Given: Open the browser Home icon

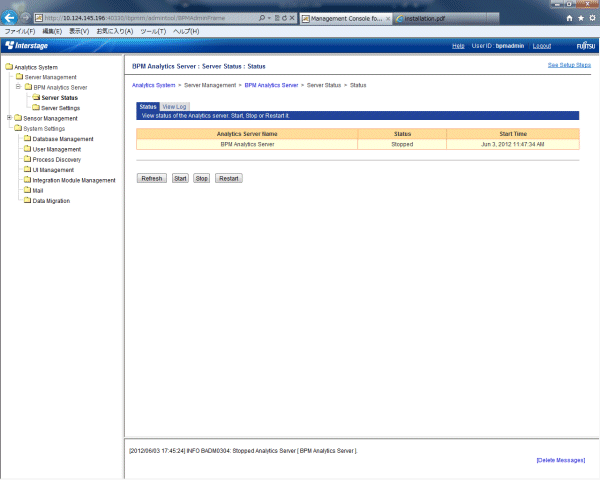Looking at the screenshot, I should click(569, 18).
